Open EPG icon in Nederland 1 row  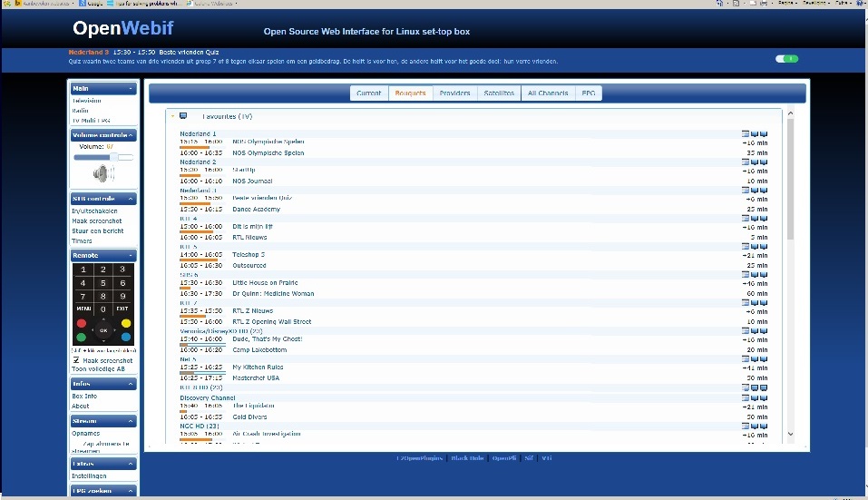coord(746,134)
